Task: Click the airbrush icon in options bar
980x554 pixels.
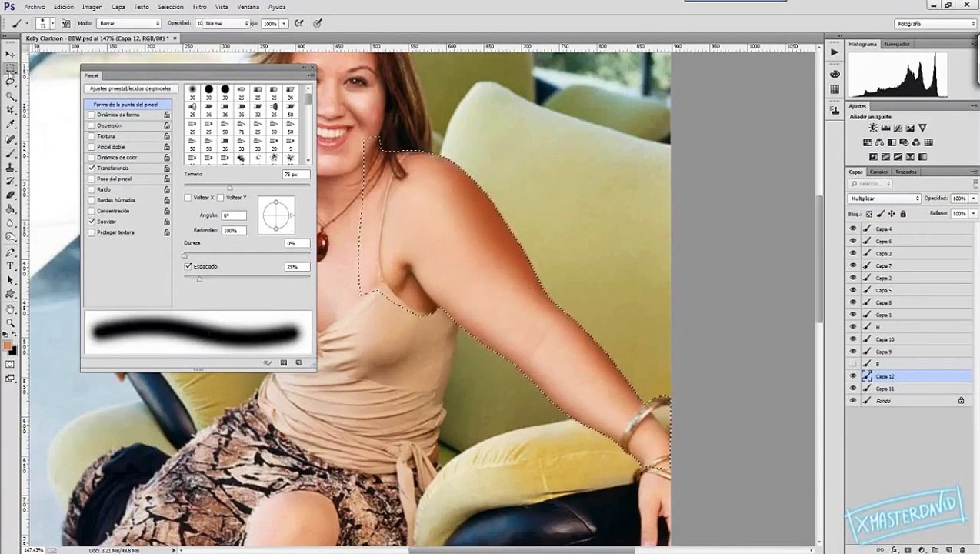Action: point(298,24)
